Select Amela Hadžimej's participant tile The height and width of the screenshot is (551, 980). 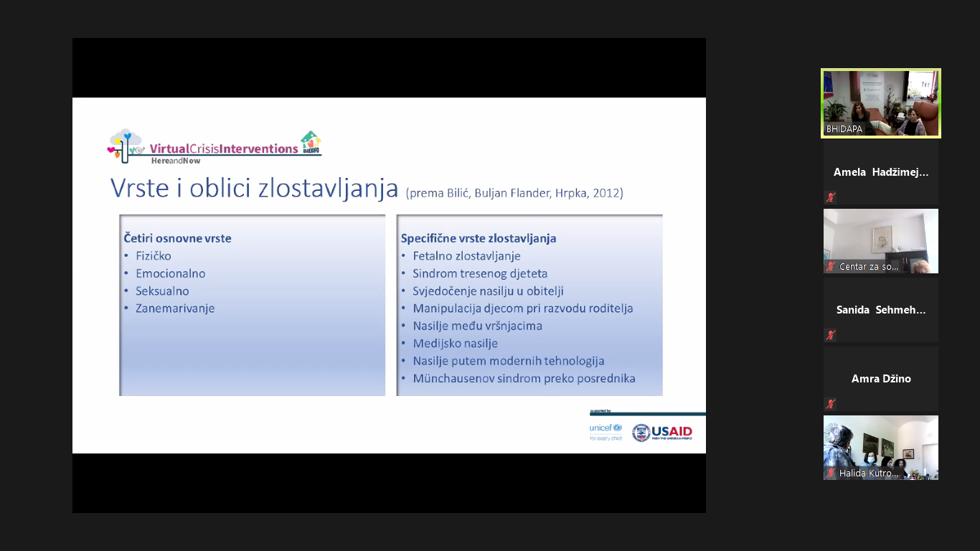click(880, 172)
